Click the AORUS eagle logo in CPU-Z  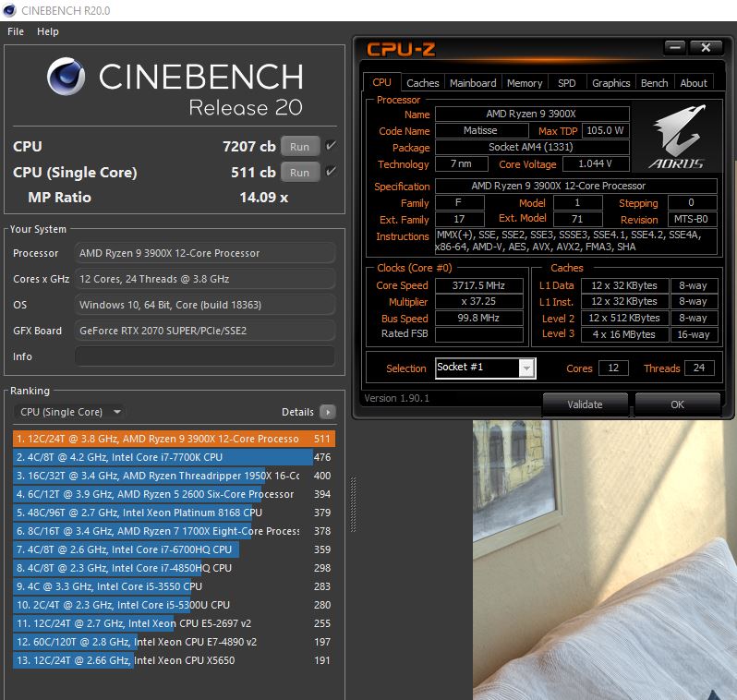point(677,137)
